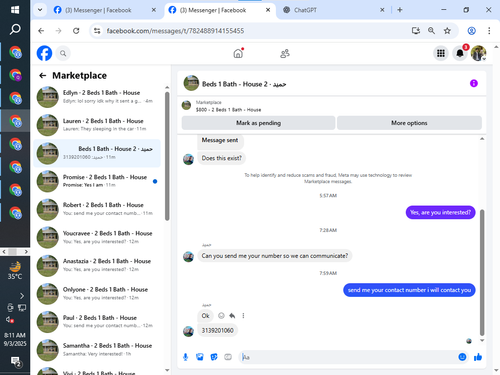Open more options for 'Ok' message
This screenshot has height=375, width=500.
point(243,316)
